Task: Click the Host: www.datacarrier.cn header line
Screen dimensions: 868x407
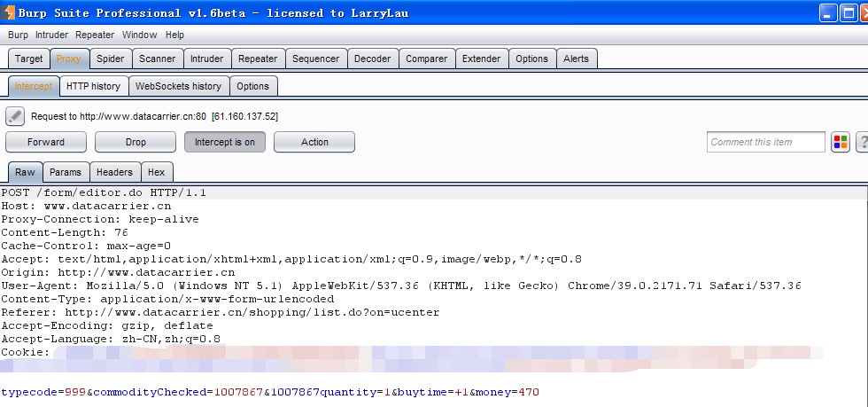Action: click(86, 207)
